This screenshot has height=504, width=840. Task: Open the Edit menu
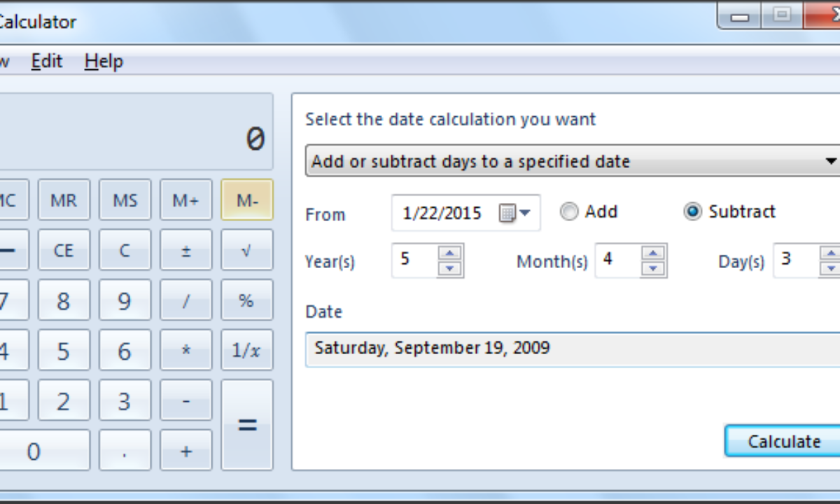[47, 62]
